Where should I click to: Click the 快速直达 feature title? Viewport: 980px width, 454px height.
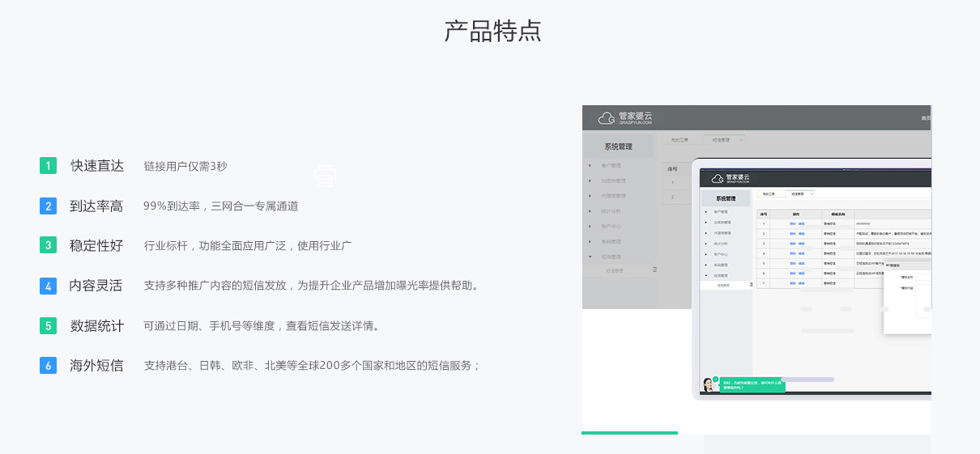[97, 166]
